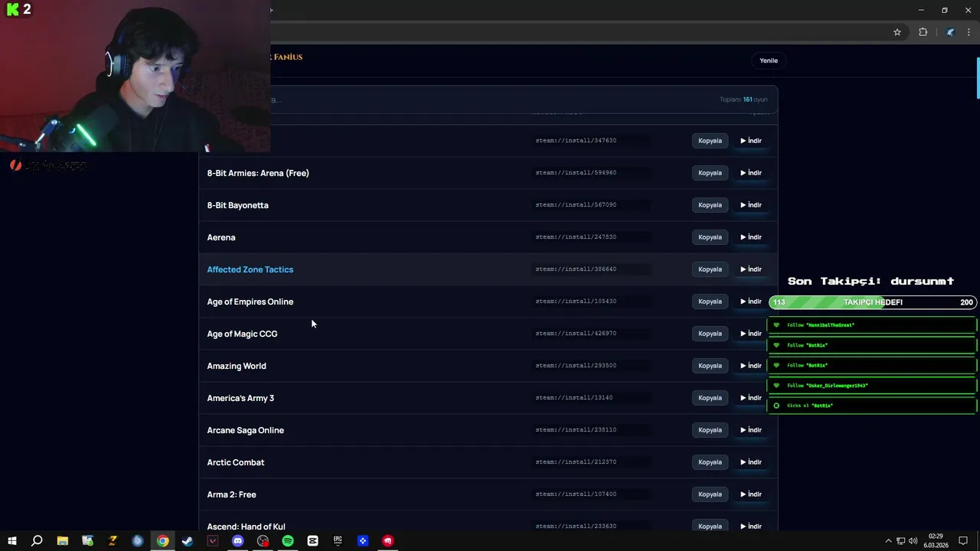Click İndir for 8-Bit Bayonetta
The width and height of the screenshot is (980, 551).
751,205
